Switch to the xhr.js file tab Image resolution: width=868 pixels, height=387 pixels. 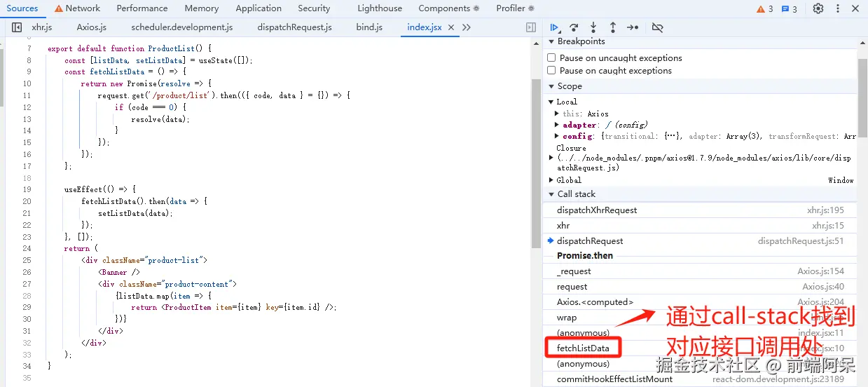point(42,27)
